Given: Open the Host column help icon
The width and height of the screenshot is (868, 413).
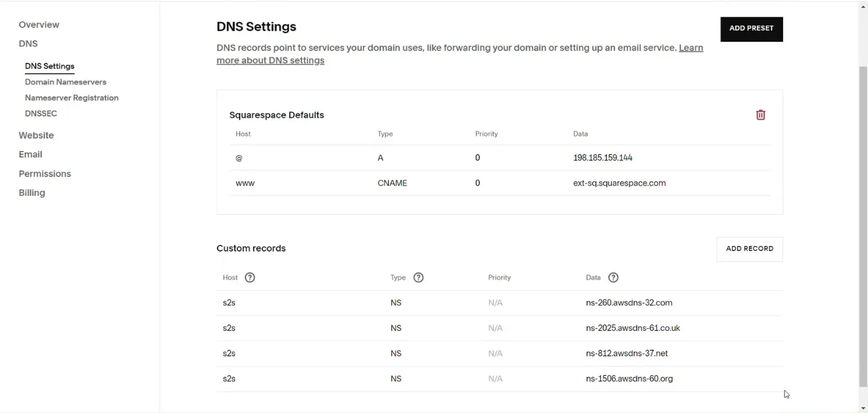Looking at the screenshot, I should point(249,277).
